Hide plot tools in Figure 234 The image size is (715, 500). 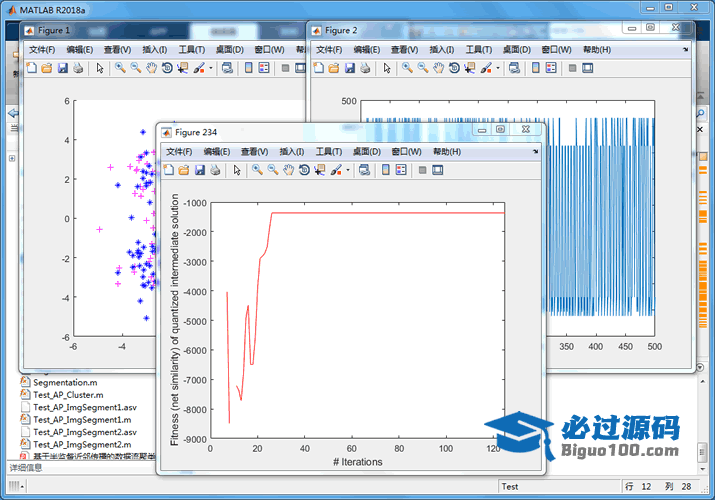click(x=422, y=170)
